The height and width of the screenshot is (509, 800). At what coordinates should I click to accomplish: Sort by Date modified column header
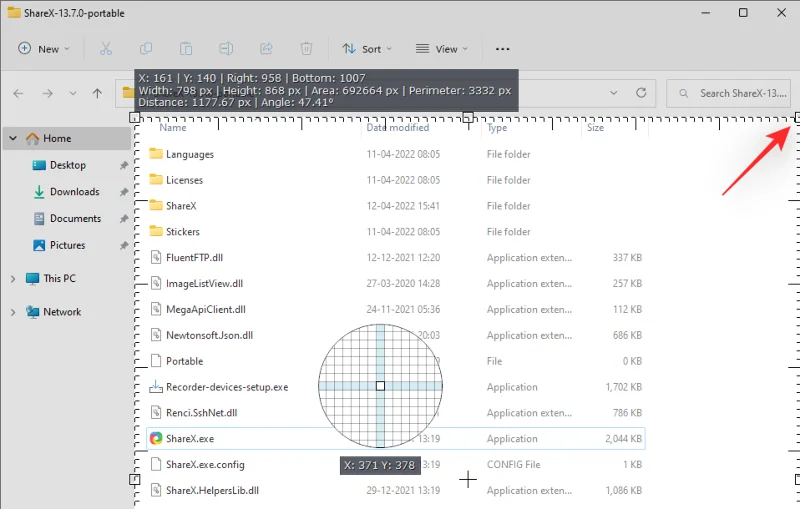coord(397,128)
